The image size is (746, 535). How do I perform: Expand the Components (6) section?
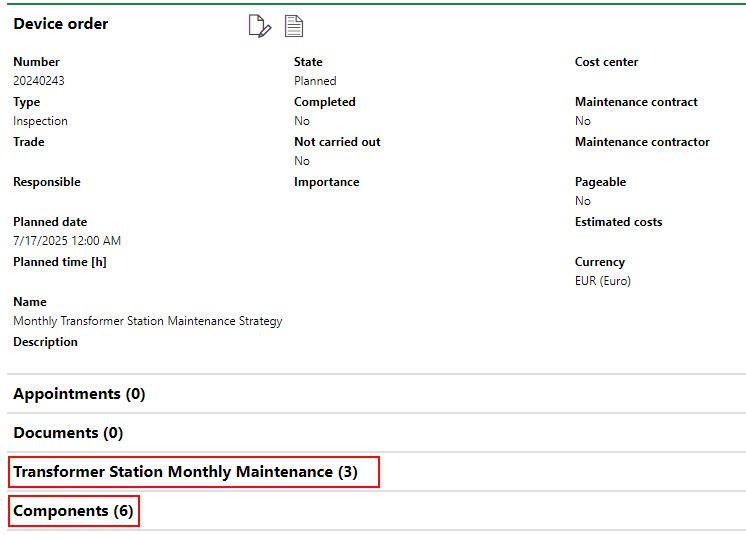coord(73,511)
